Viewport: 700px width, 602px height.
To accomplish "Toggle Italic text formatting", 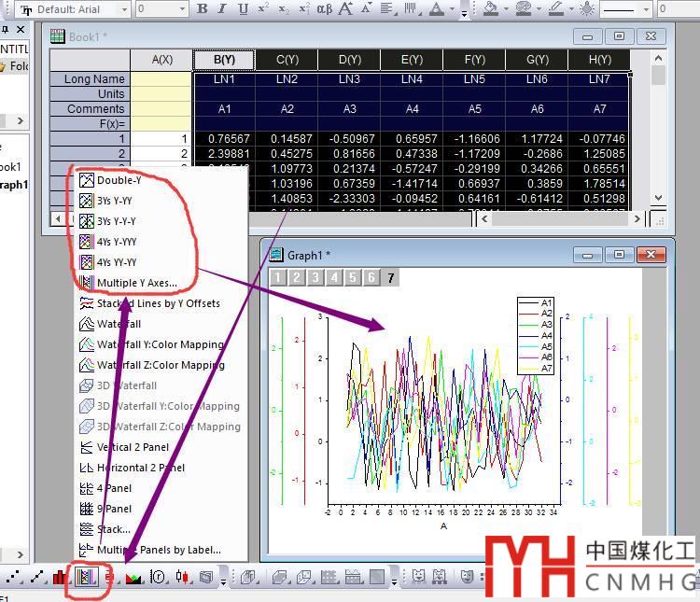I will pos(222,8).
